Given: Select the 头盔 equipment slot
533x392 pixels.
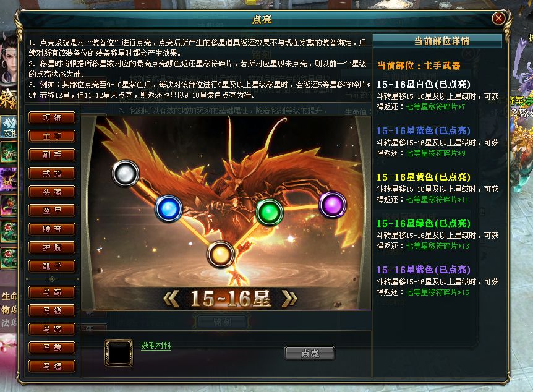Looking at the screenshot, I should [52, 192].
